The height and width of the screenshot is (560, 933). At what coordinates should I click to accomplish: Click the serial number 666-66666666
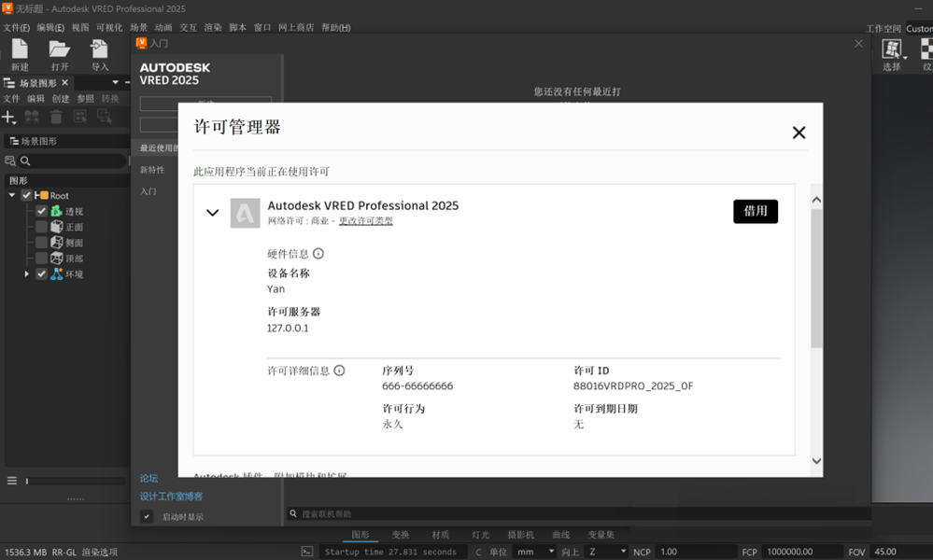tap(417, 385)
